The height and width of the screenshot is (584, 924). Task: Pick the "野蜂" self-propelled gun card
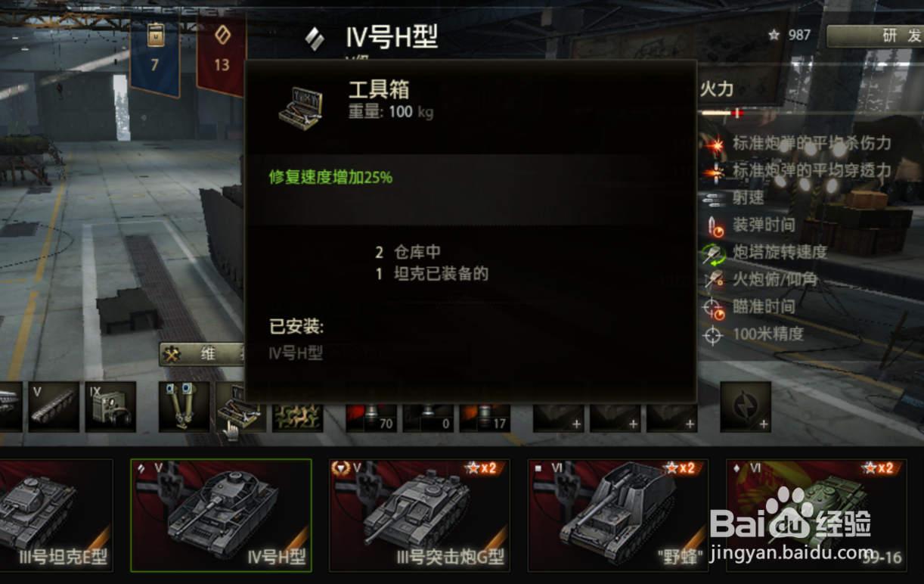point(618,515)
